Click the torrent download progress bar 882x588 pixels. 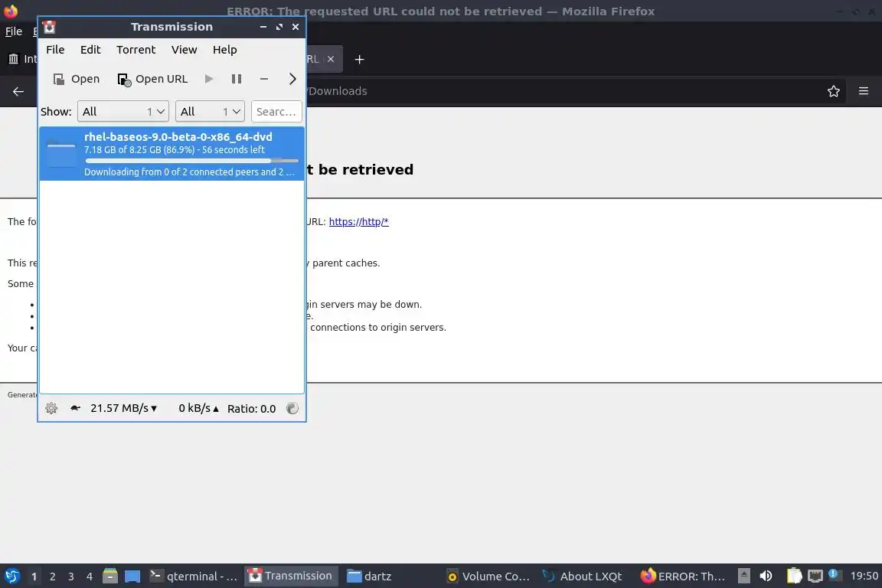[191, 161]
